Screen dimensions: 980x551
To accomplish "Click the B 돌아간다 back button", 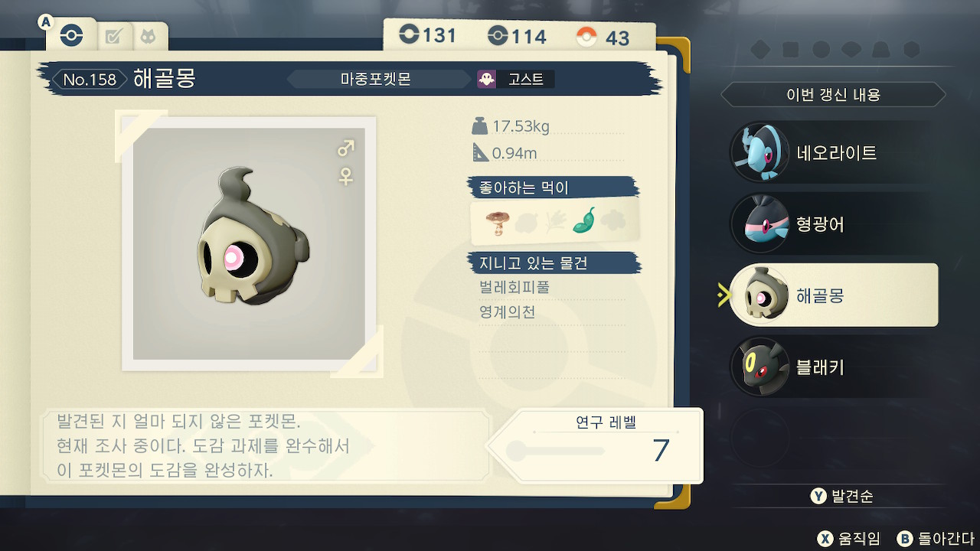I will tap(936, 538).
